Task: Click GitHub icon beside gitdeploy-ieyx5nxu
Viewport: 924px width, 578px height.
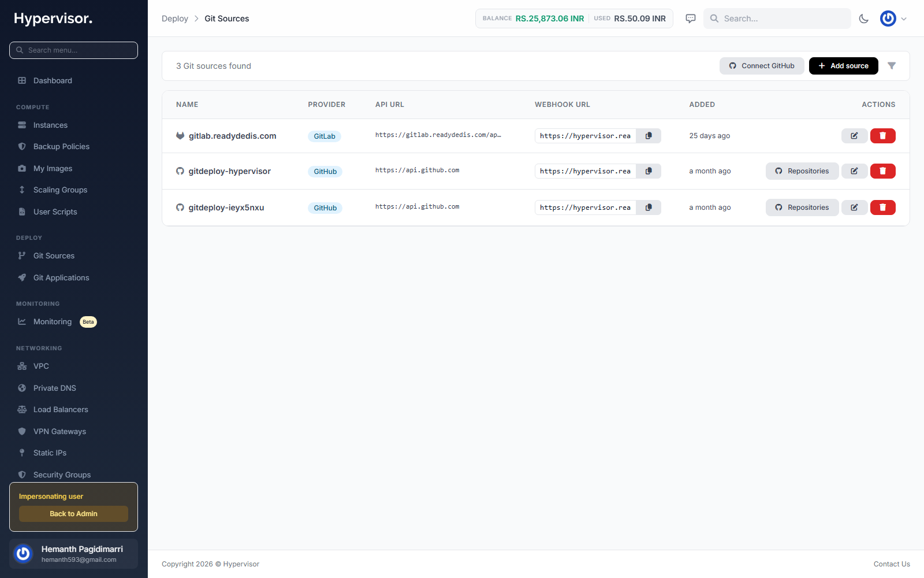Action: coord(180,208)
